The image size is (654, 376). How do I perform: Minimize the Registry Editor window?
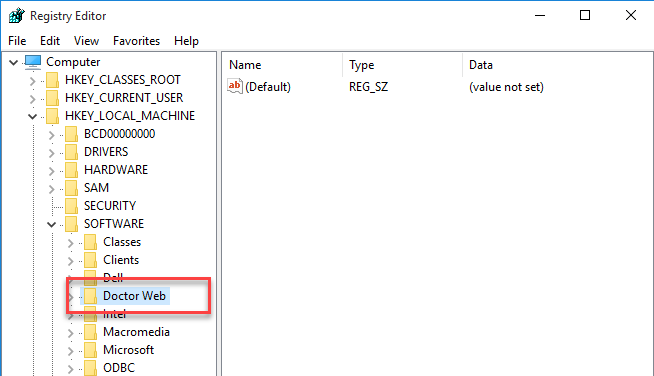540,16
